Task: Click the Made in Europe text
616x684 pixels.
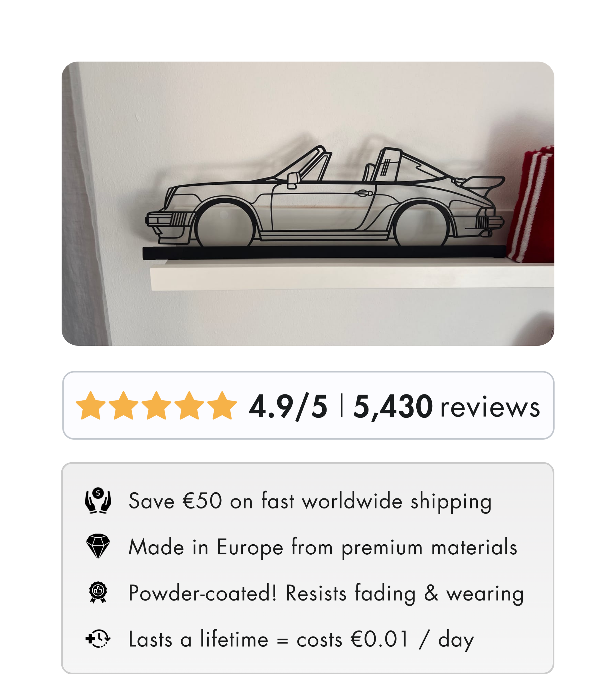Action: 323,547
